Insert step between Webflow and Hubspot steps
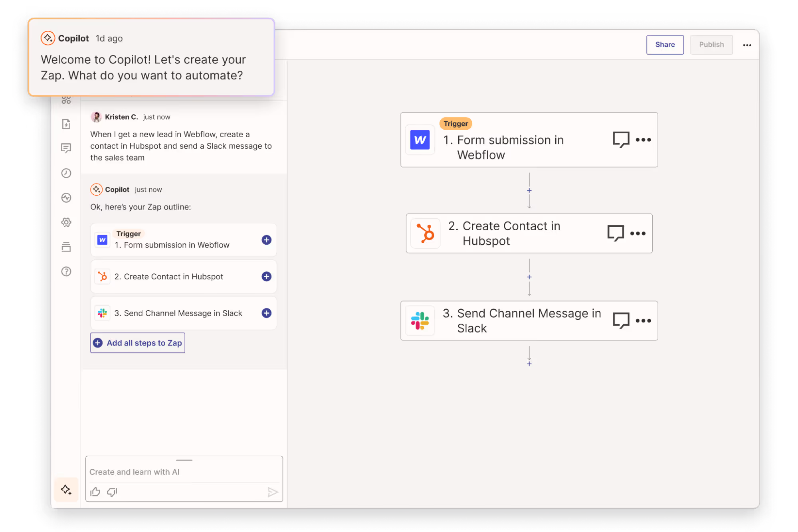The width and height of the screenshot is (798, 532). pyautogui.click(x=529, y=190)
